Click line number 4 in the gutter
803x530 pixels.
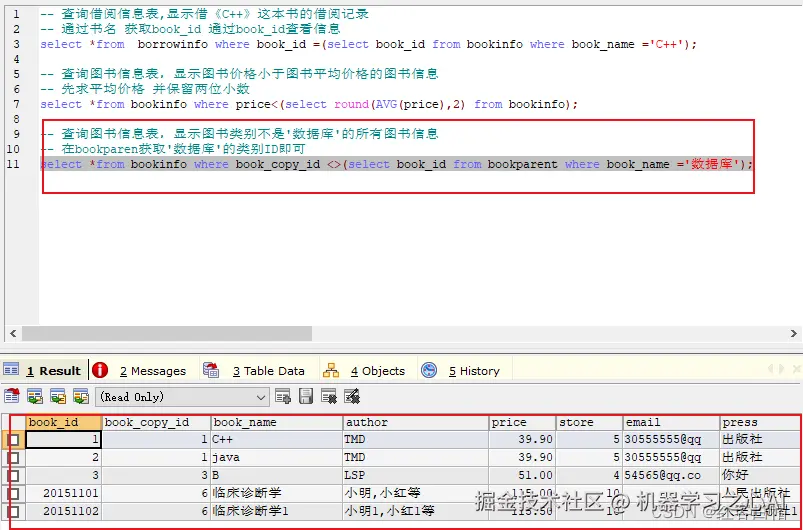pos(16,59)
